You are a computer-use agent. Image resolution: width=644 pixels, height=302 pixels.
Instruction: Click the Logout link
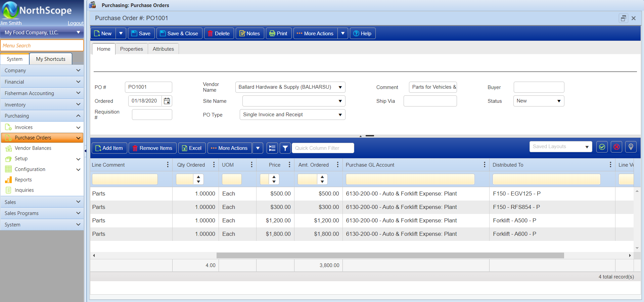click(76, 23)
